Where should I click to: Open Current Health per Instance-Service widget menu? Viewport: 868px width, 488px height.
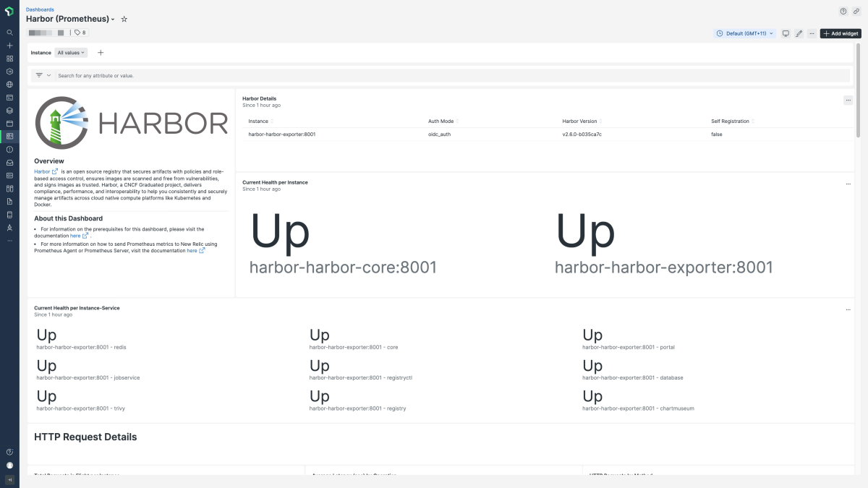click(848, 309)
